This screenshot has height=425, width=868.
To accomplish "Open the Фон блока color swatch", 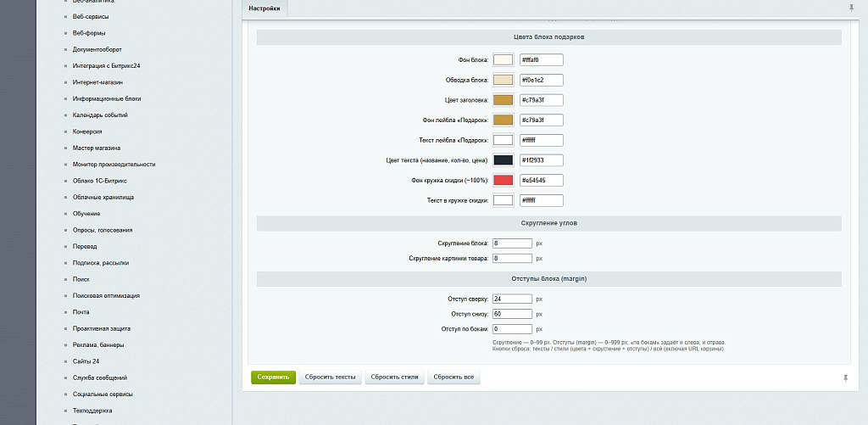I will pos(504,60).
